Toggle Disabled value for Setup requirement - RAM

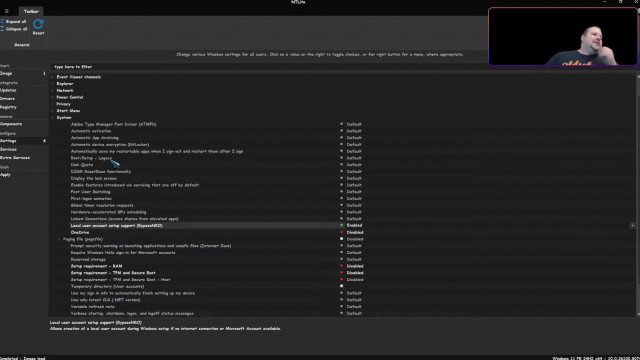[x=355, y=266]
